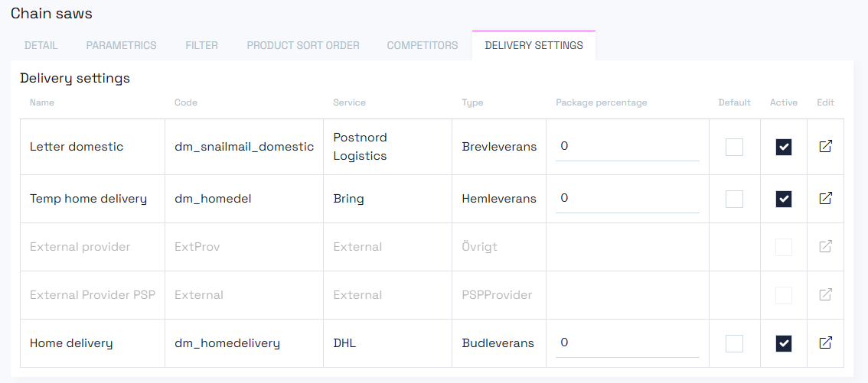This screenshot has height=383, width=868.
Task: Toggle Default checkbox for Home delivery
Action: point(734,343)
